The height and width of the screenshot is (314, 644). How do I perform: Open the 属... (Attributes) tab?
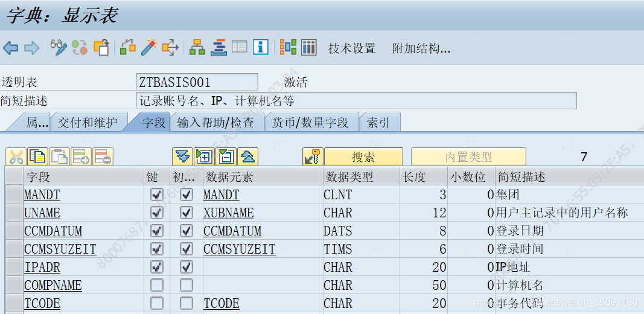[36, 122]
